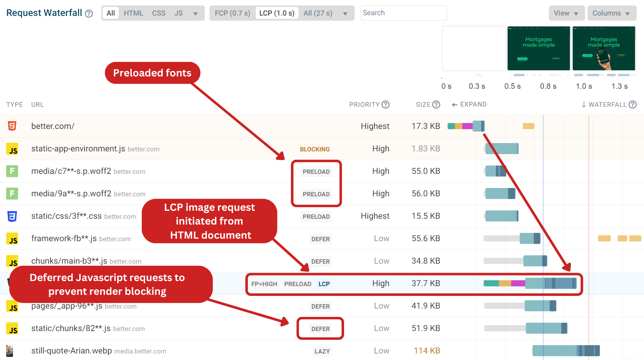Open the third filmstrip frame showing phone

(604, 48)
